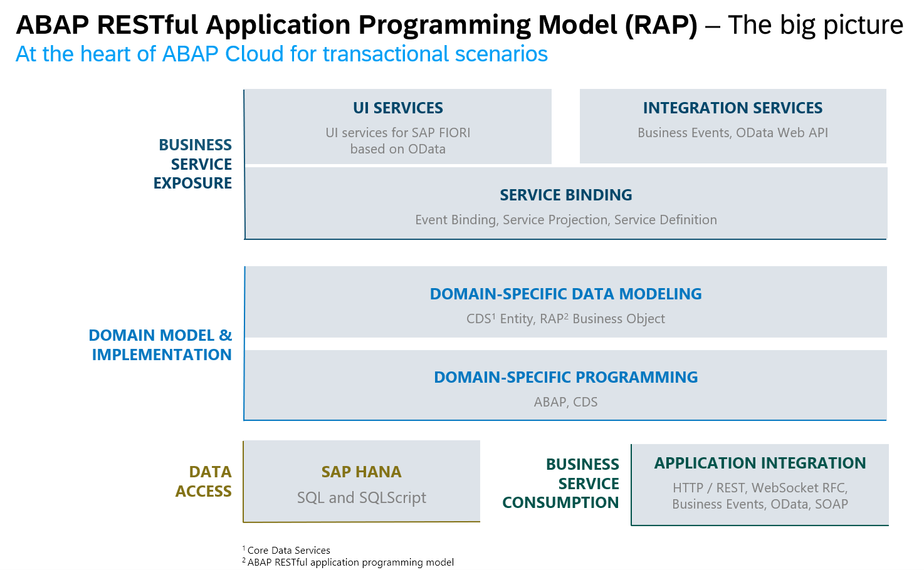Click the main title 'ABAP RESTful Application Programming Model (RAP)'

357,25
